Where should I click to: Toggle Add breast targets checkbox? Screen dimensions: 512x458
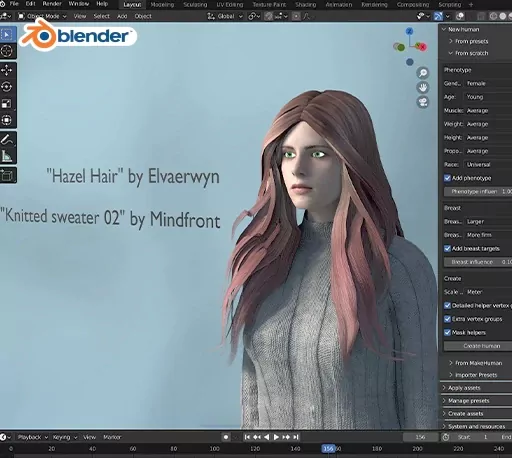(447, 248)
